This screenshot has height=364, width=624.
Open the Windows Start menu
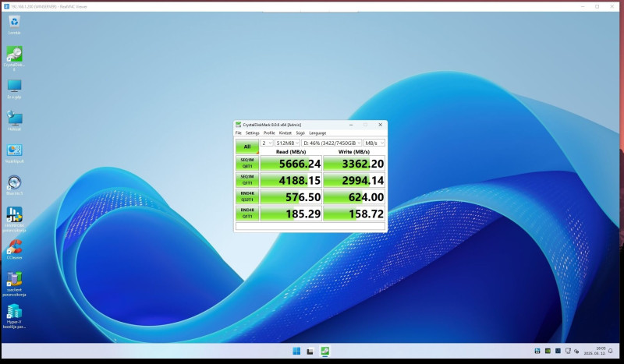coord(296,351)
